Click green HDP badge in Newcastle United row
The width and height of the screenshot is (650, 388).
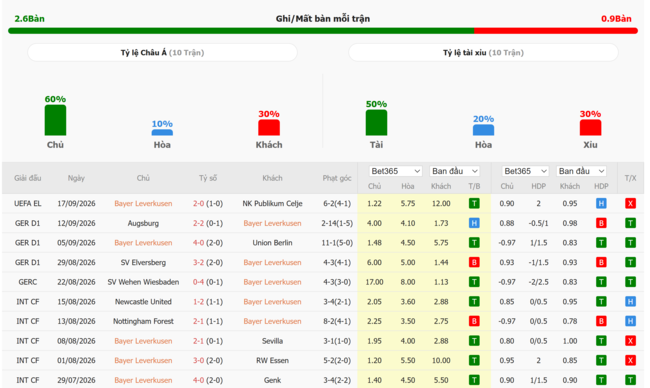pos(601,301)
